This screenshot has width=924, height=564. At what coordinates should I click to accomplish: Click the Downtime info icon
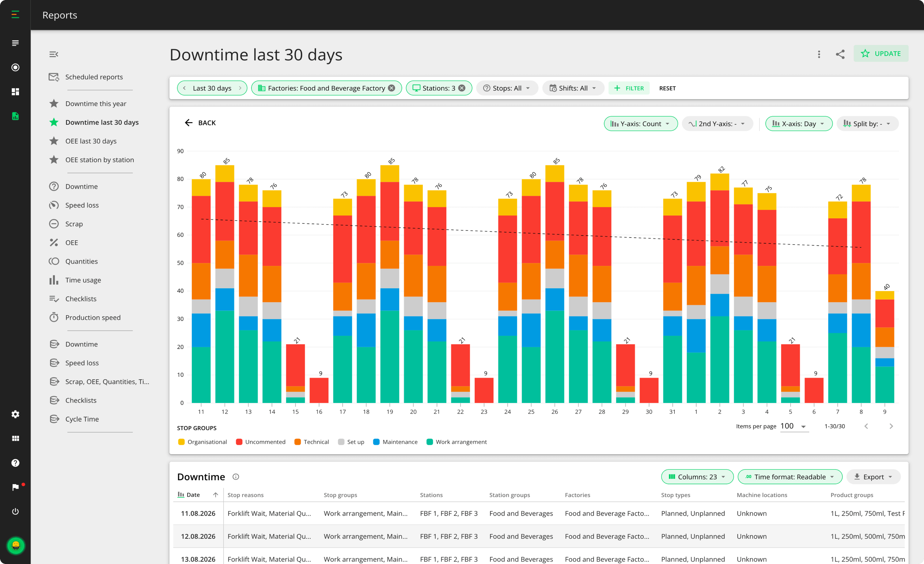[236, 477]
